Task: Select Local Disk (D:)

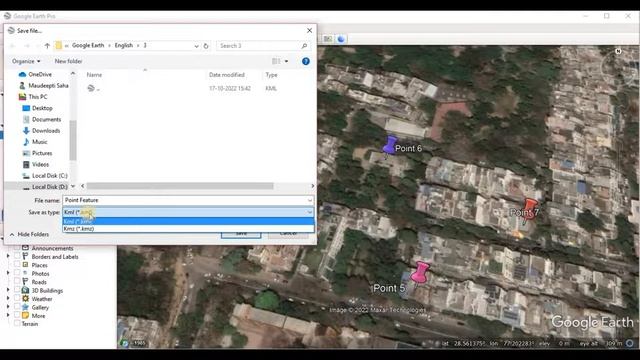Action: 45,187
